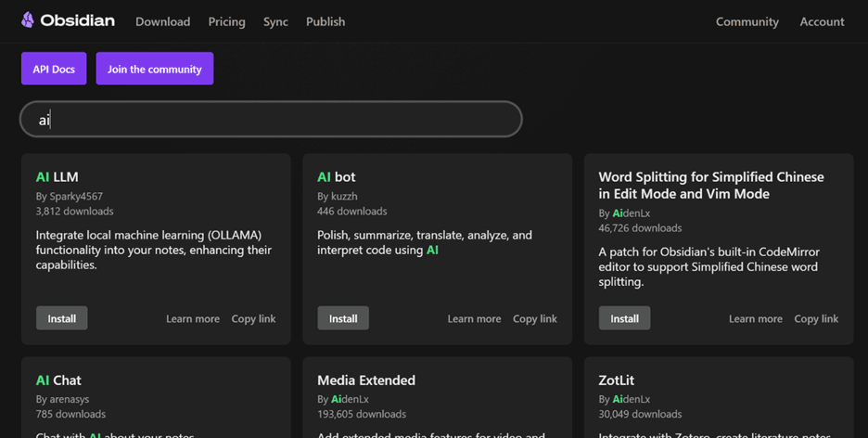This screenshot has height=438, width=868.
Task: Click "193,605 downloads" text
Action: click(362, 414)
